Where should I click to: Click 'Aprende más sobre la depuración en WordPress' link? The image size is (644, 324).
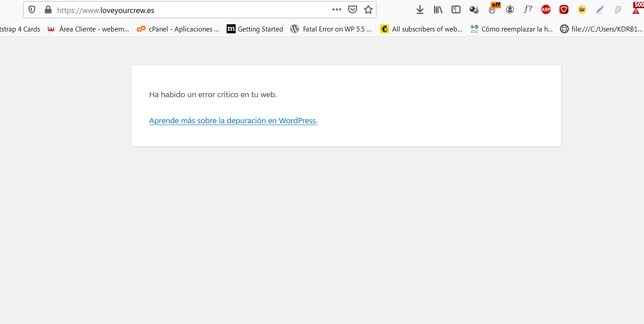[233, 121]
